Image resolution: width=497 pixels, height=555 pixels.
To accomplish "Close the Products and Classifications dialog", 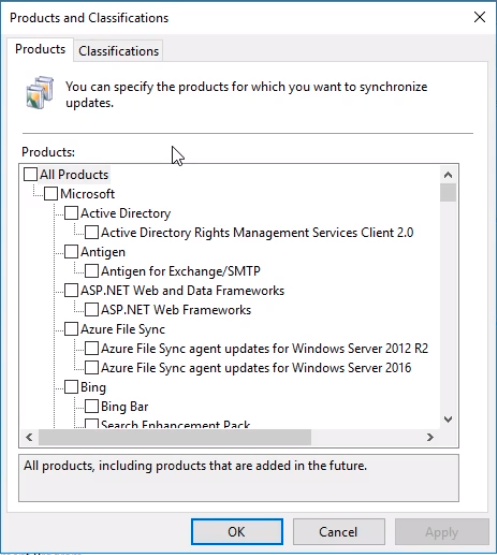I will [480, 17].
